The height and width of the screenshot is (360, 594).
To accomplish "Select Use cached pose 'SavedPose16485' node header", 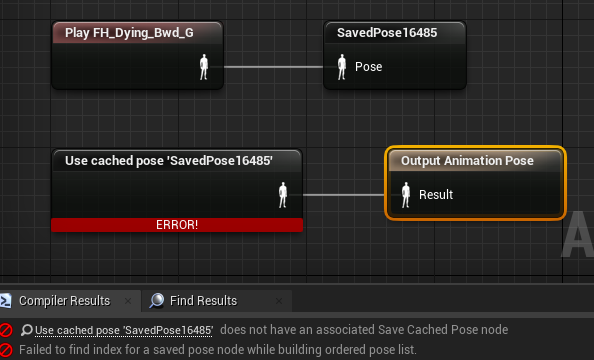I will pos(177,161).
